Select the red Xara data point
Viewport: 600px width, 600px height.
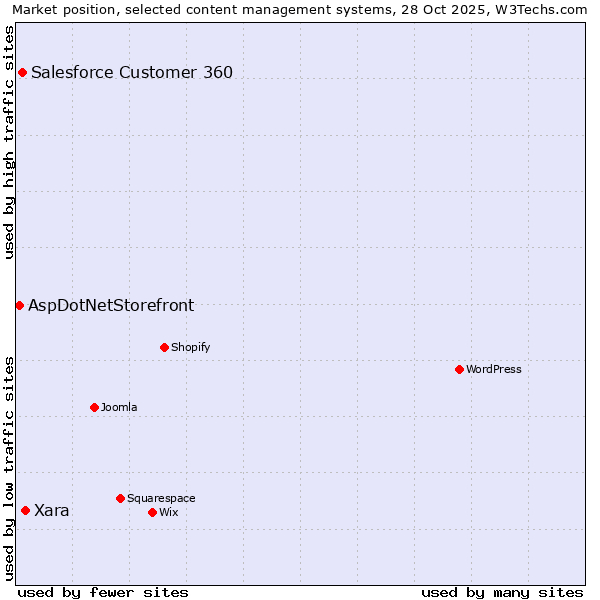25,510
